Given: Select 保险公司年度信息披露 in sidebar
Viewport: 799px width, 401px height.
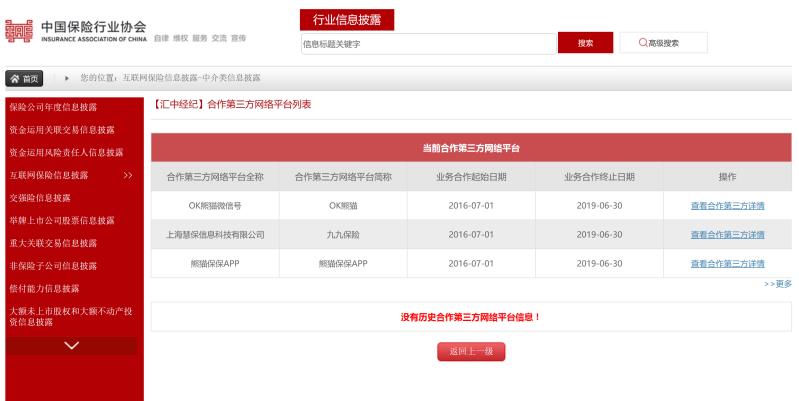Looking at the screenshot, I should [x=53, y=108].
